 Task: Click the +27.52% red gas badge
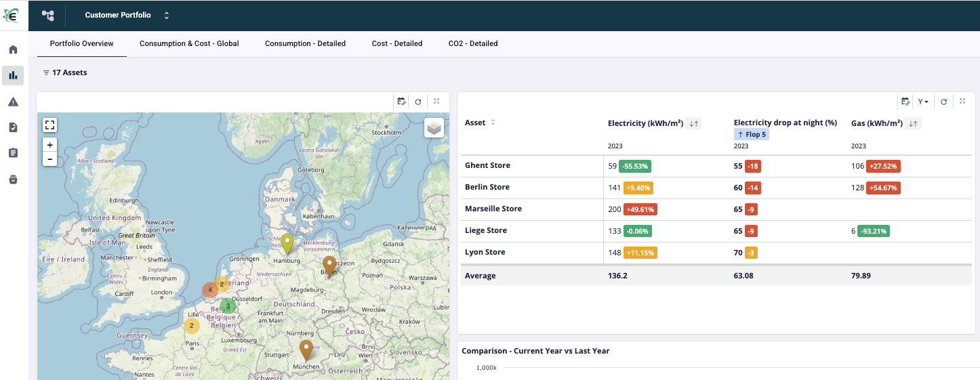[x=884, y=166]
